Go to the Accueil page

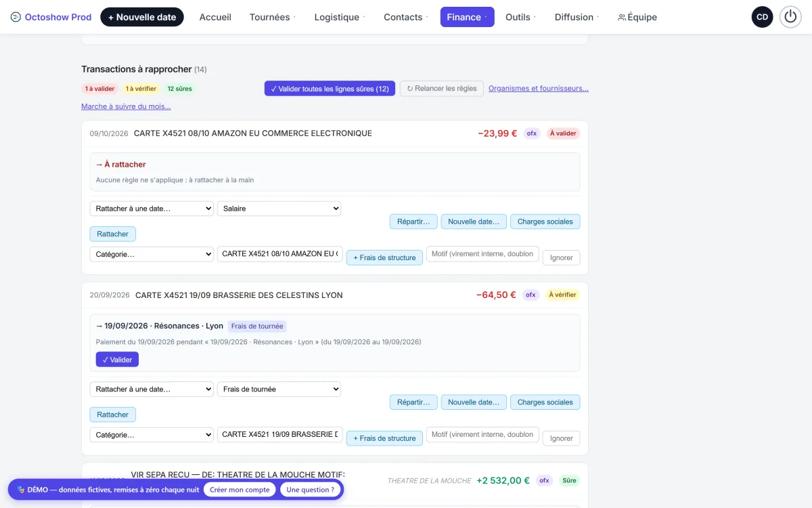pos(215,17)
